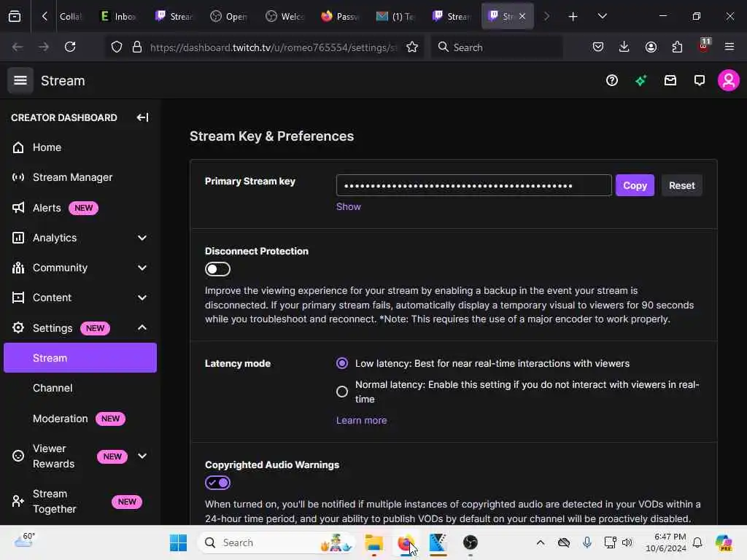747x560 pixels.
Task: Open the taskbar volume icon
Action: tap(627, 542)
